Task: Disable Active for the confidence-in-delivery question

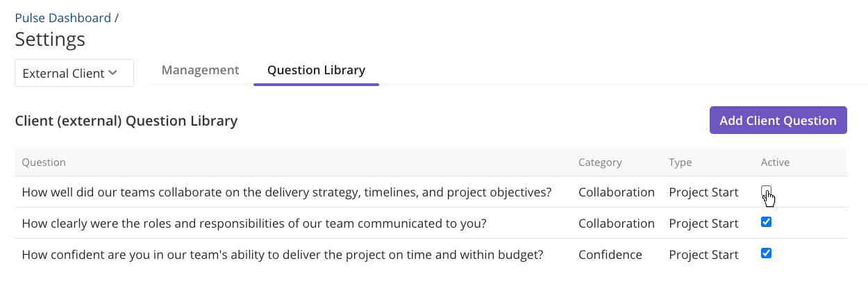Action: tap(766, 253)
